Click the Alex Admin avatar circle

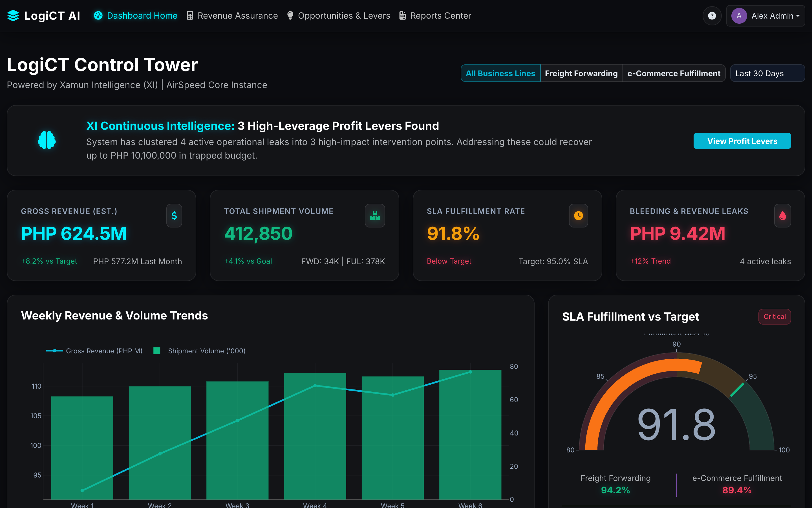739,16
